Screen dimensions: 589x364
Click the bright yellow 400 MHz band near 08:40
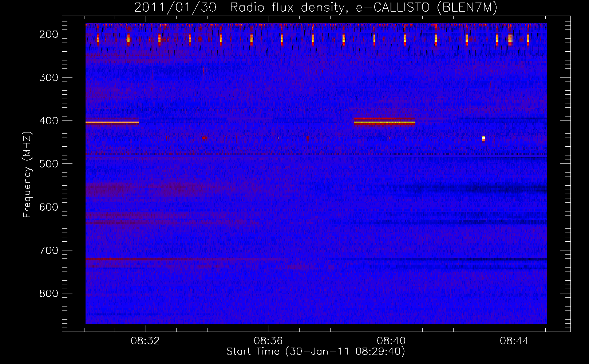coord(384,123)
